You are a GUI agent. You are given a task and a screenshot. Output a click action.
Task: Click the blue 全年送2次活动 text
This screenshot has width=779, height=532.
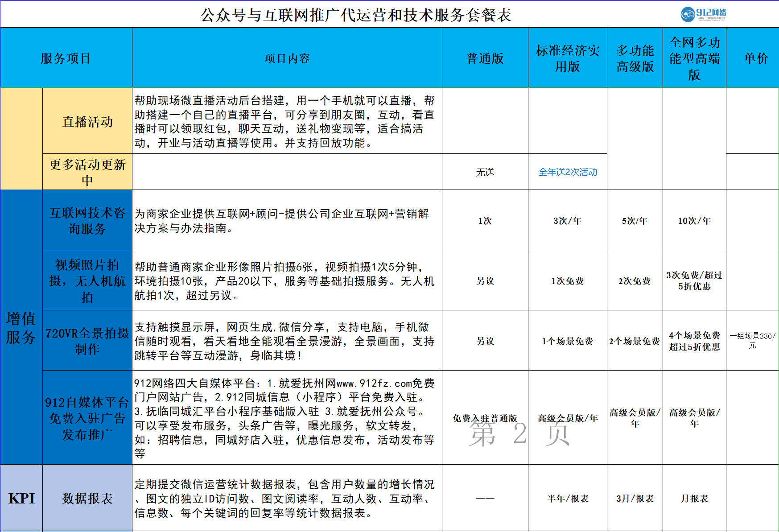567,172
